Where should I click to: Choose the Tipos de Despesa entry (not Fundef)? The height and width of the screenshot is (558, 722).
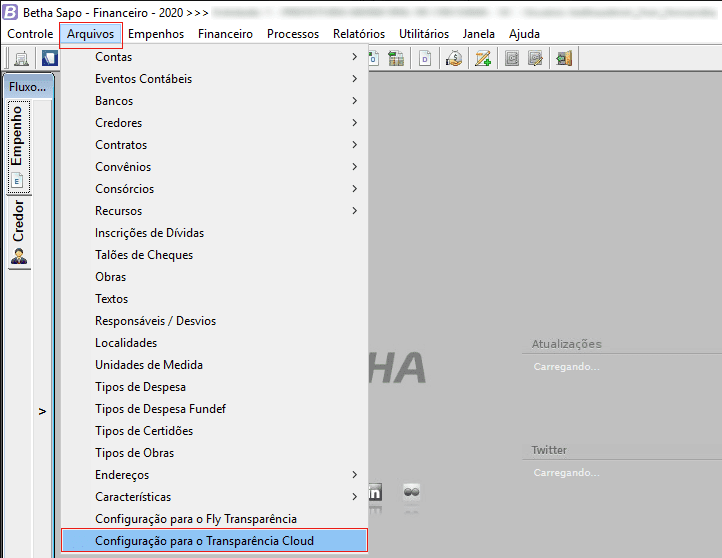tap(215, 387)
